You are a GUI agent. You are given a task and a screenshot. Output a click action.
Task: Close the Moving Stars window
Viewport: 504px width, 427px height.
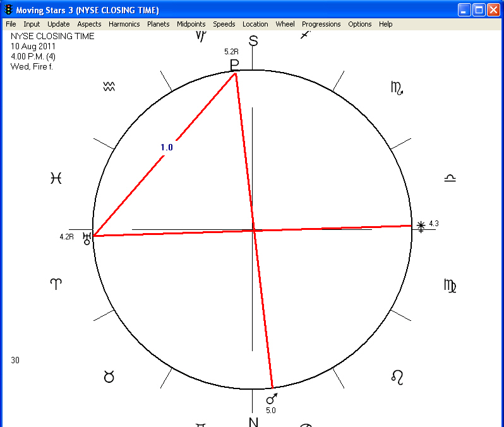tap(493, 10)
